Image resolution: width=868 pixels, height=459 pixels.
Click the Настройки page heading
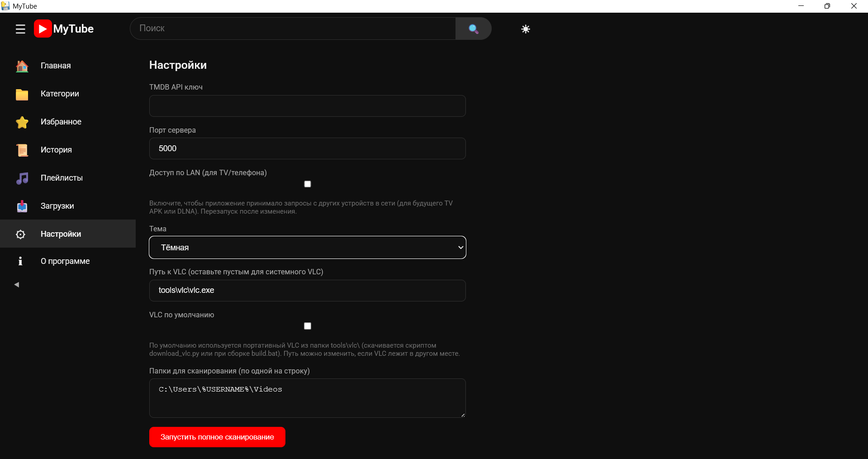point(178,65)
